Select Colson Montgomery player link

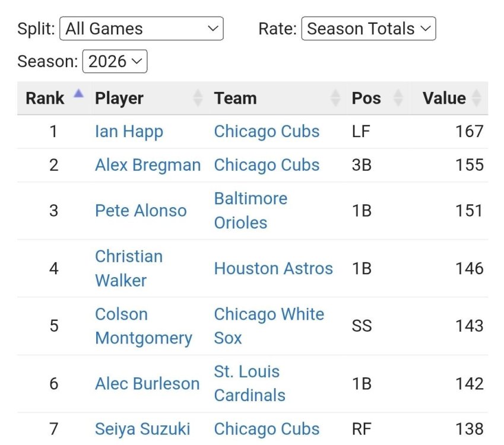pyautogui.click(x=144, y=326)
